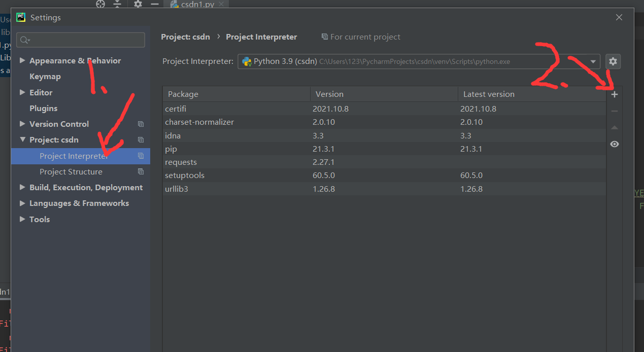This screenshot has width=644, height=352.
Task: Click the settings search field
Action: 81,40
